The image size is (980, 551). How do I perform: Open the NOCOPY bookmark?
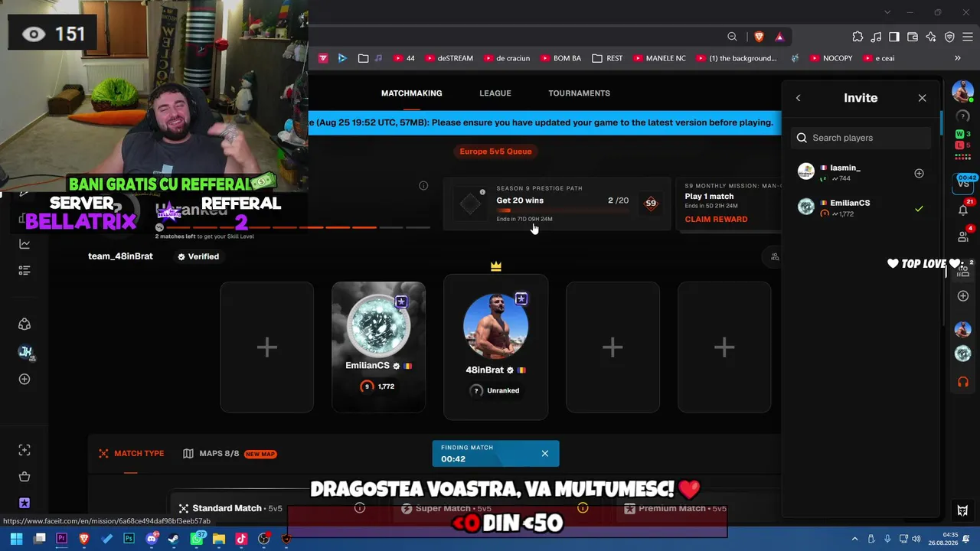point(831,58)
